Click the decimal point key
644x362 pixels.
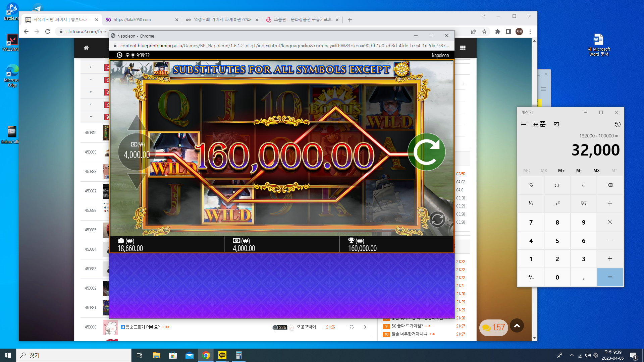pyautogui.click(x=584, y=277)
